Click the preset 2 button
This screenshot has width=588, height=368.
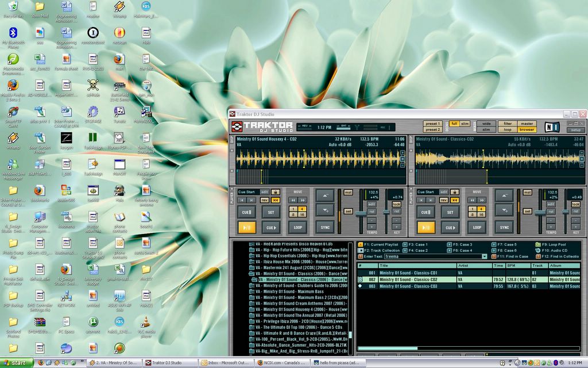tap(432, 129)
